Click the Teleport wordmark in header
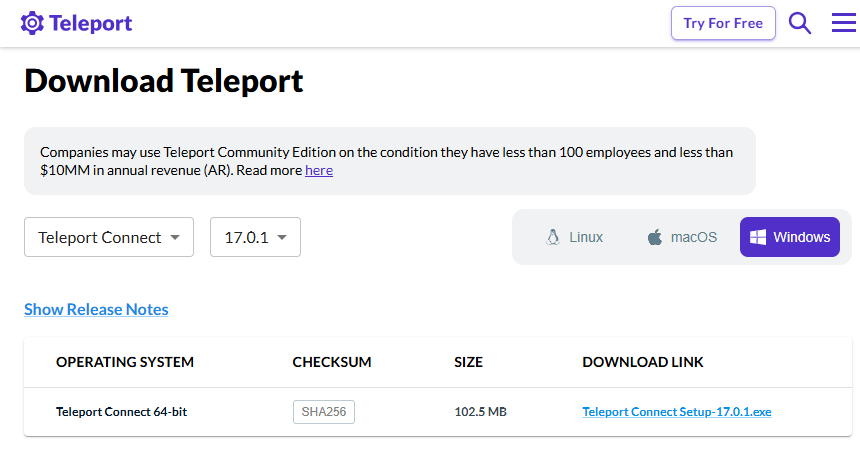Viewport: 860px width, 450px height. pos(90,24)
